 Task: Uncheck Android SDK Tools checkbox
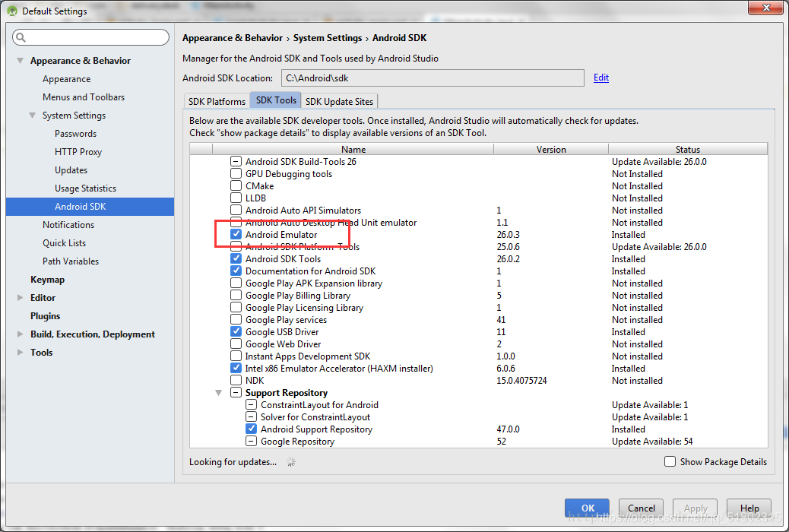(236, 258)
